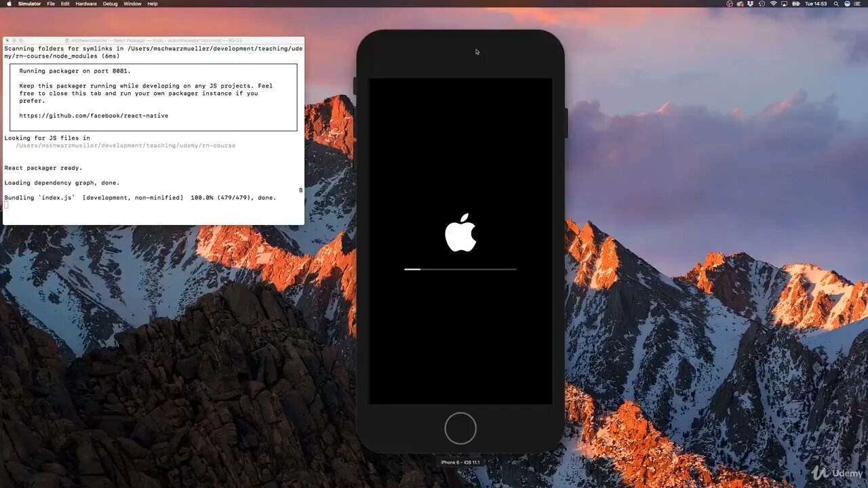Click the iPhone 6 - iOS 11.1 label
868x488 pixels.
click(x=460, y=462)
